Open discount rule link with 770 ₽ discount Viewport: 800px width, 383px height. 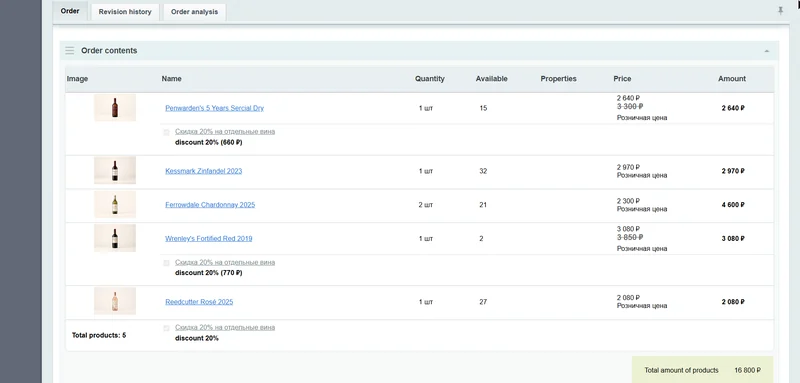[x=225, y=262]
